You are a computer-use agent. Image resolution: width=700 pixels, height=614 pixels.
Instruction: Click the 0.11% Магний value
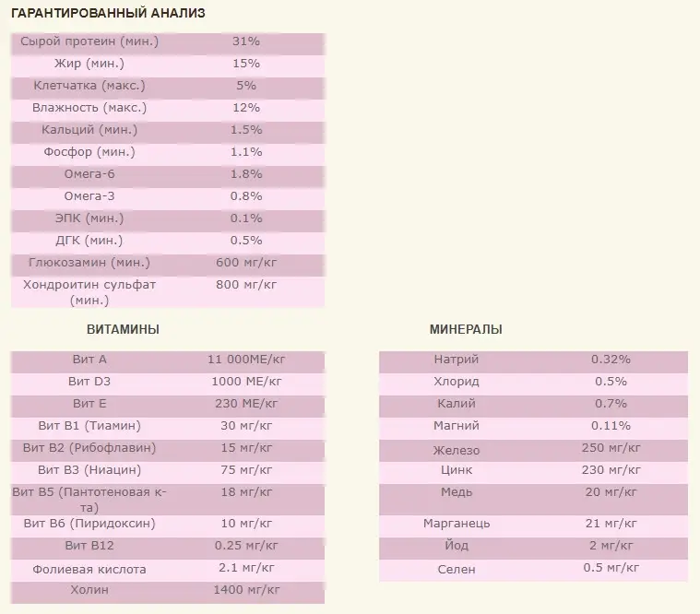tap(611, 426)
